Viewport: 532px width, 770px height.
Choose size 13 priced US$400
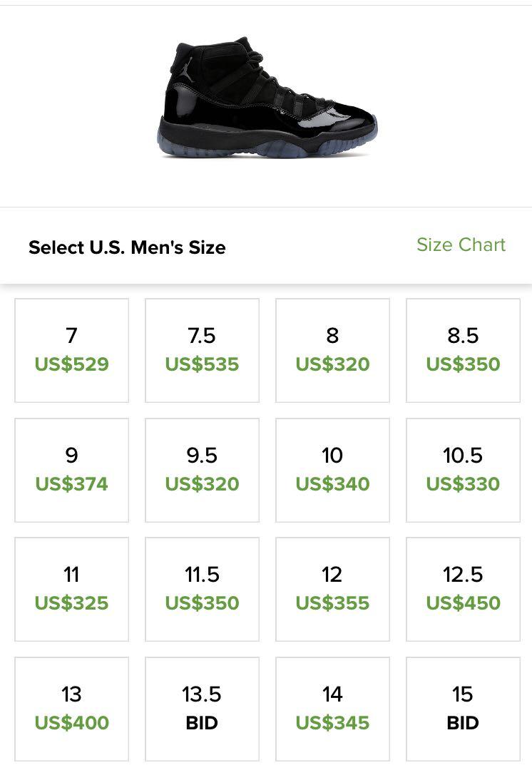coord(72,709)
